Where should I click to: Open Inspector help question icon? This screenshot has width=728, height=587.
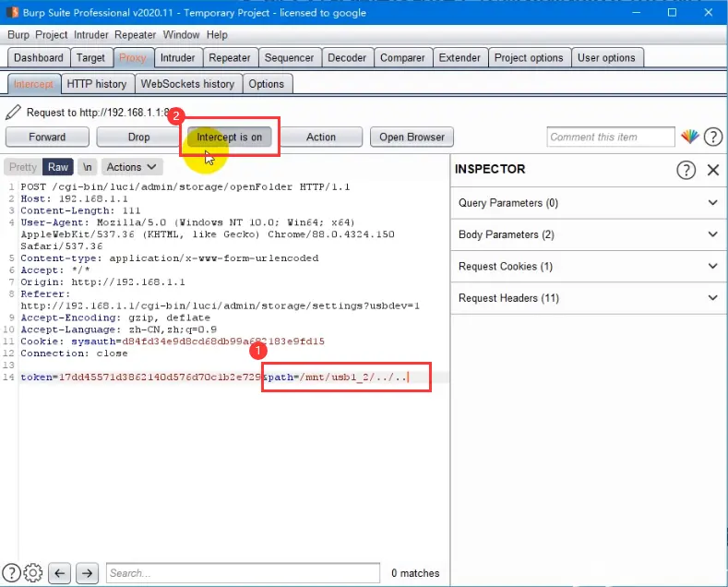pos(686,170)
